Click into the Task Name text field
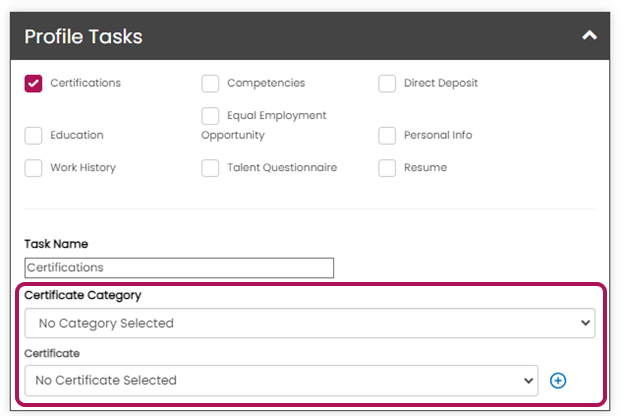This screenshot has width=624, height=416. click(x=179, y=268)
